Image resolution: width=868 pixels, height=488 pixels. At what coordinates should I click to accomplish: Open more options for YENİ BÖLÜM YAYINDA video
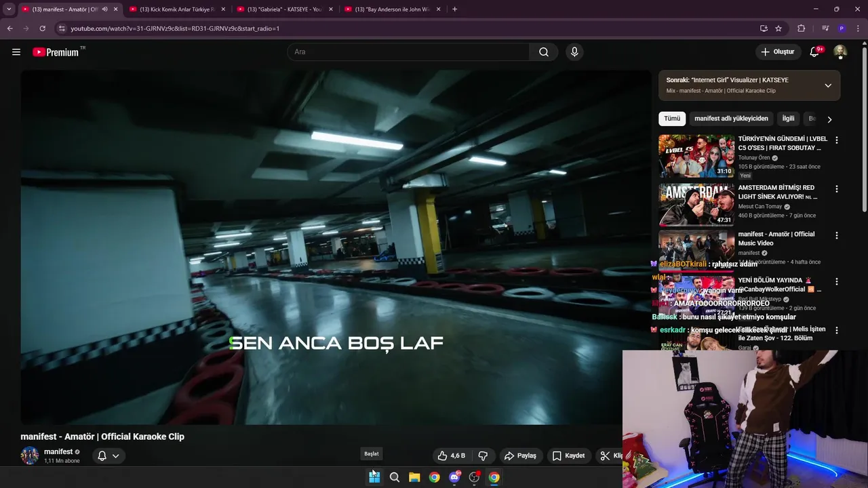(x=836, y=281)
